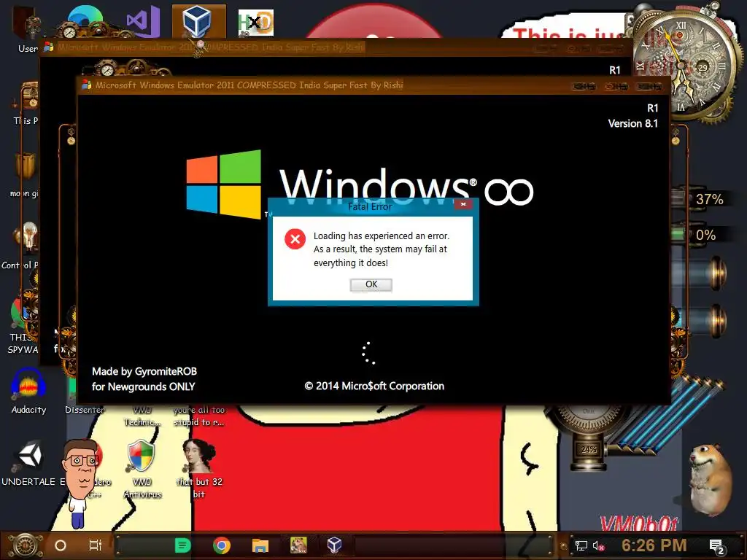The image size is (747, 560).
Task: Open the network tray icon
Action: [581, 545]
